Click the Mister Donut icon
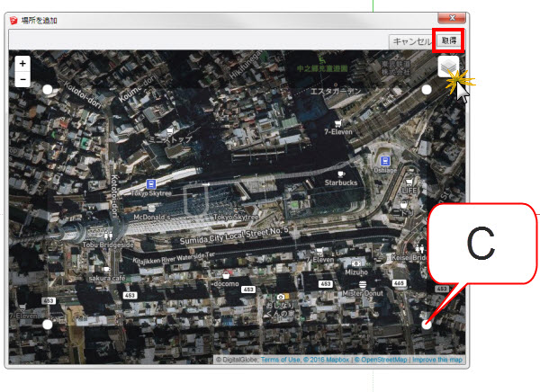The height and width of the screenshot is (392, 540). (x=363, y=285)
